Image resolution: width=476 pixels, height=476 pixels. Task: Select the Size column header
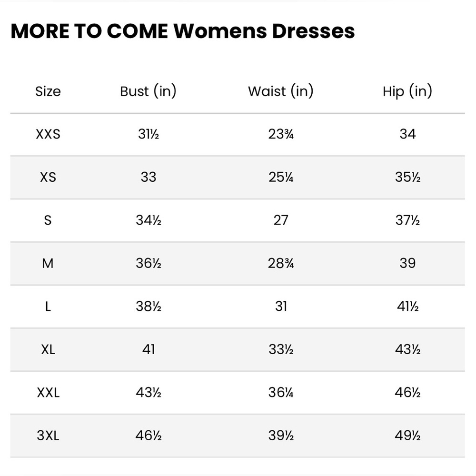(x=48, y=91)
